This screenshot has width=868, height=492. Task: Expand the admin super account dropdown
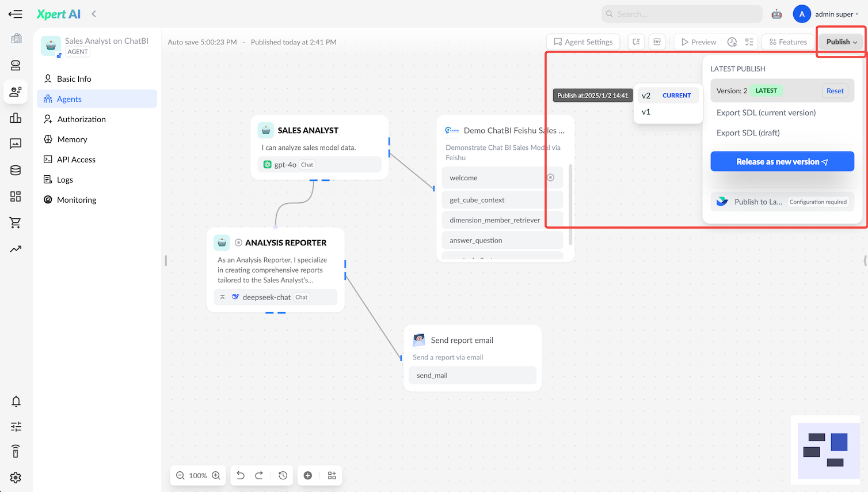[836, 14]
